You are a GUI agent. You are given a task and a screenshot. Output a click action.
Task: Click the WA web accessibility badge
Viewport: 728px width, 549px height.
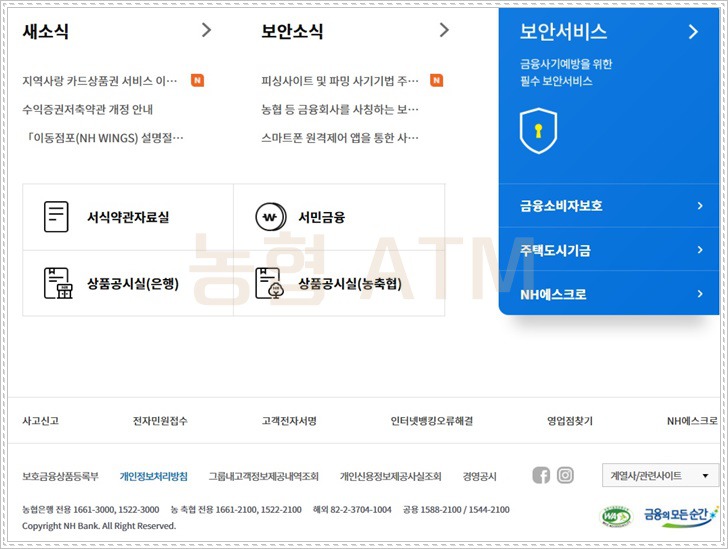coord(617,516)
